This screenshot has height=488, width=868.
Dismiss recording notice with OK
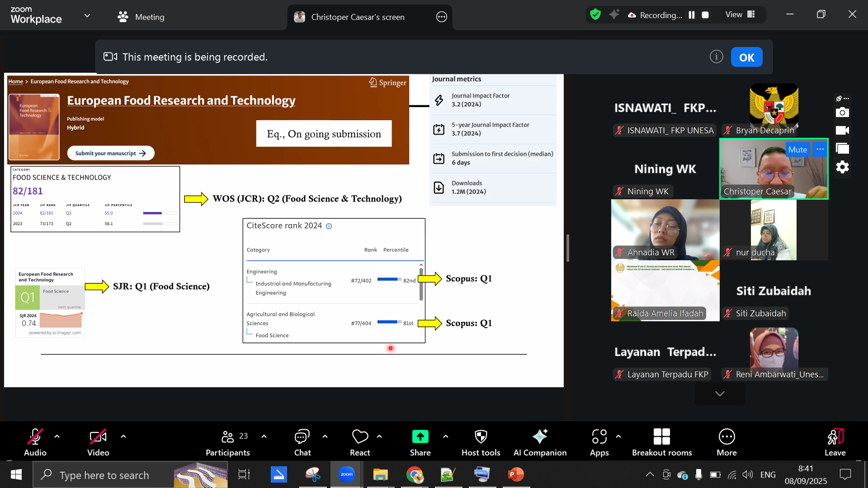click(x=746, y=57)
